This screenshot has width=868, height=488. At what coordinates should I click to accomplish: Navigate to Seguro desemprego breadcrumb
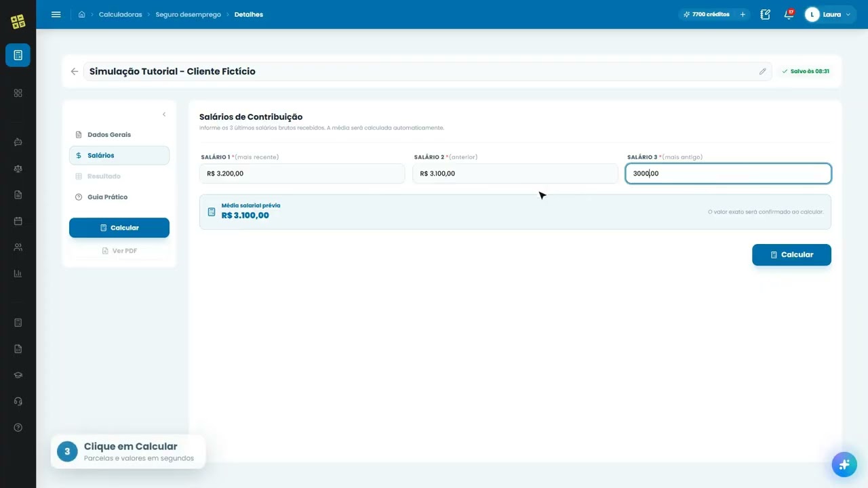pyautogui.click(x=188, y=14)
